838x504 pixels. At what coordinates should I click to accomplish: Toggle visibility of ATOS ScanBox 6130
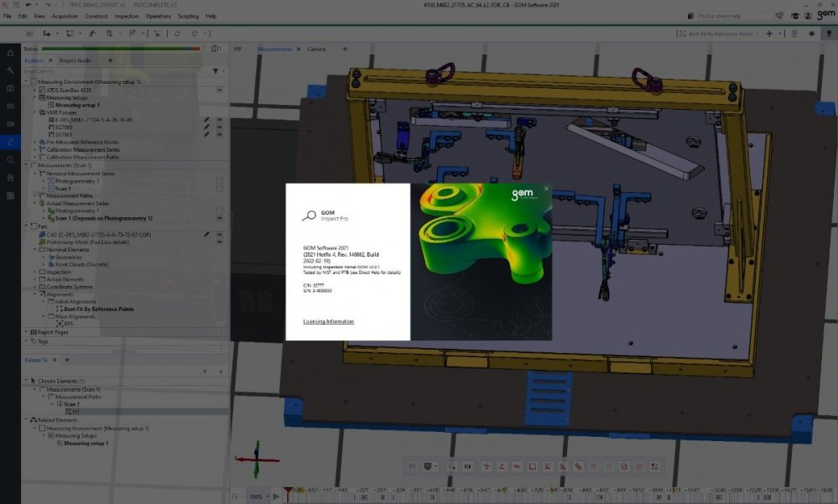pyautogui.click(x=219, y=91)
